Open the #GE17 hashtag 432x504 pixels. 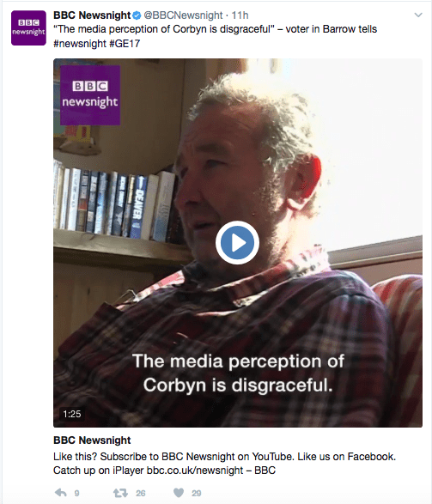pos(125,44)
